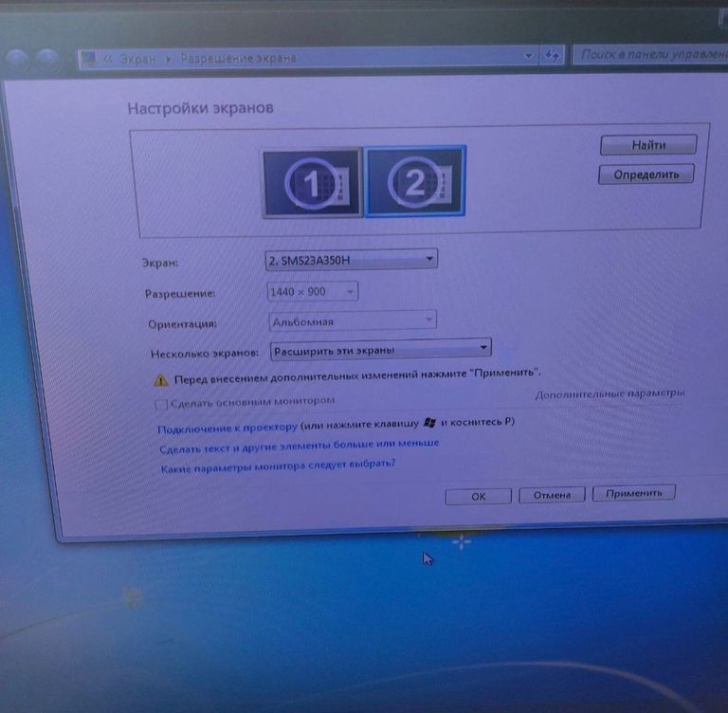Click the Отмена button

click(552, 495)
